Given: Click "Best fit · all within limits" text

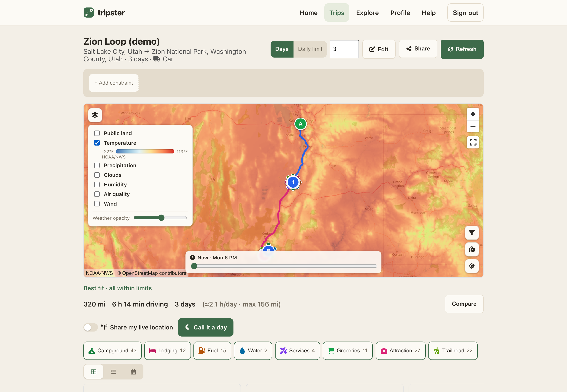Looking at the screenshot, I should 118,288.
